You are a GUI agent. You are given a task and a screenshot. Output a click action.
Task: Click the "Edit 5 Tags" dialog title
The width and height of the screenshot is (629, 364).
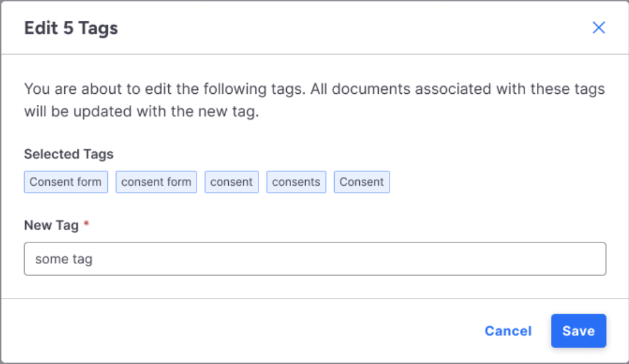point(71,28)
